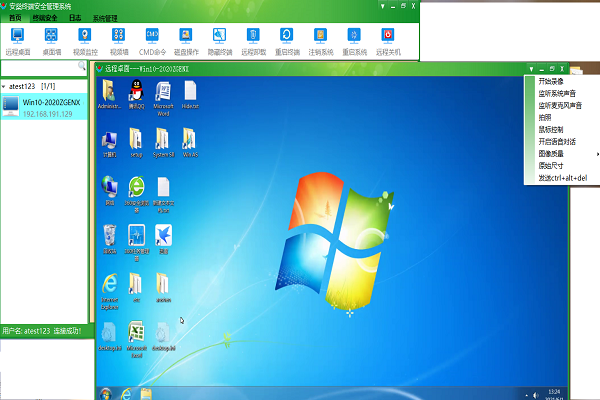Switch to the 系统管理 system management tab

point(105,18)
